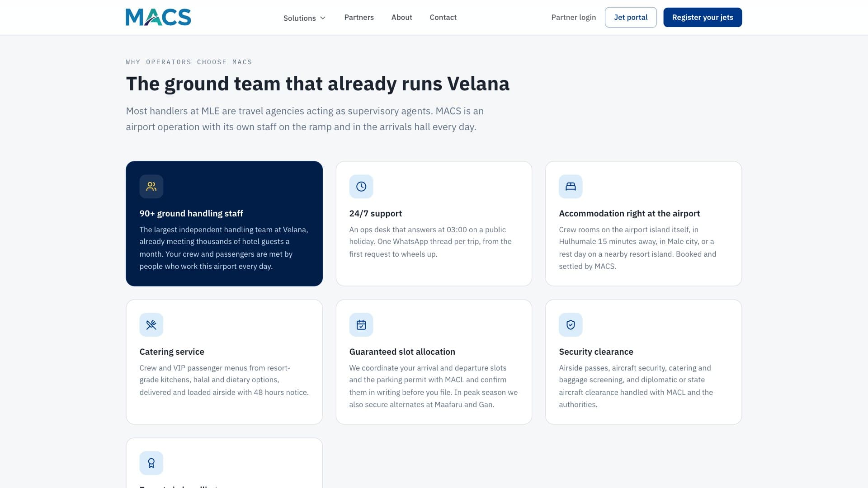Viewport: 868px width, 488px height.
Task: Click the MACS logo in header
Action: [x=158, y=17]
